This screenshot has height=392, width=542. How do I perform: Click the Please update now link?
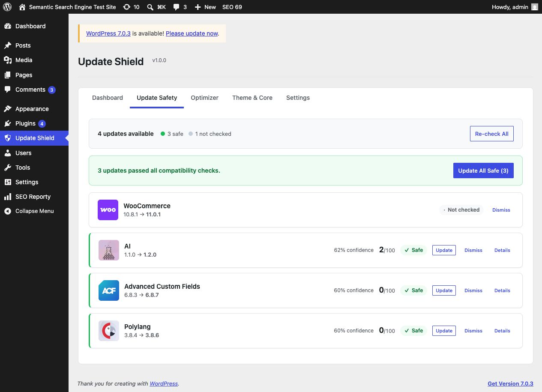click(192, 33)
